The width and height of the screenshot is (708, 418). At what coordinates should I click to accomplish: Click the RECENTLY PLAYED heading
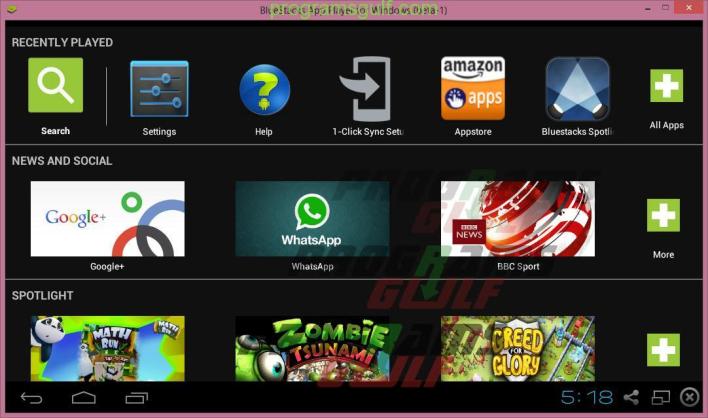click(62, 42)
